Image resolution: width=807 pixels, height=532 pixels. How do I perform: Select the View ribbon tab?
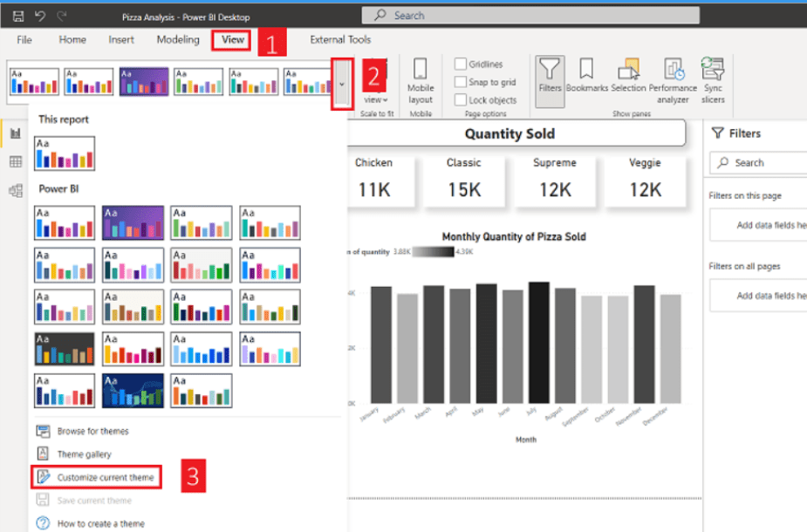click(x=233, y=39)
